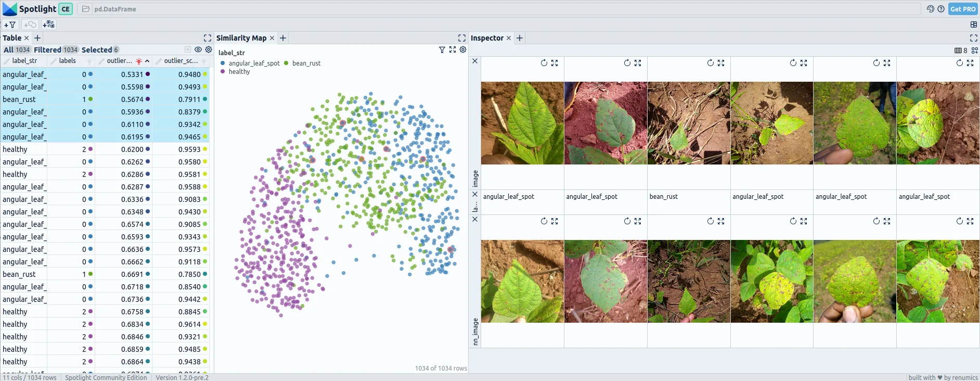Open the Similarity Map filter funnel
Image resolution: width=980 pixels, height=381 pixels.
442,49
